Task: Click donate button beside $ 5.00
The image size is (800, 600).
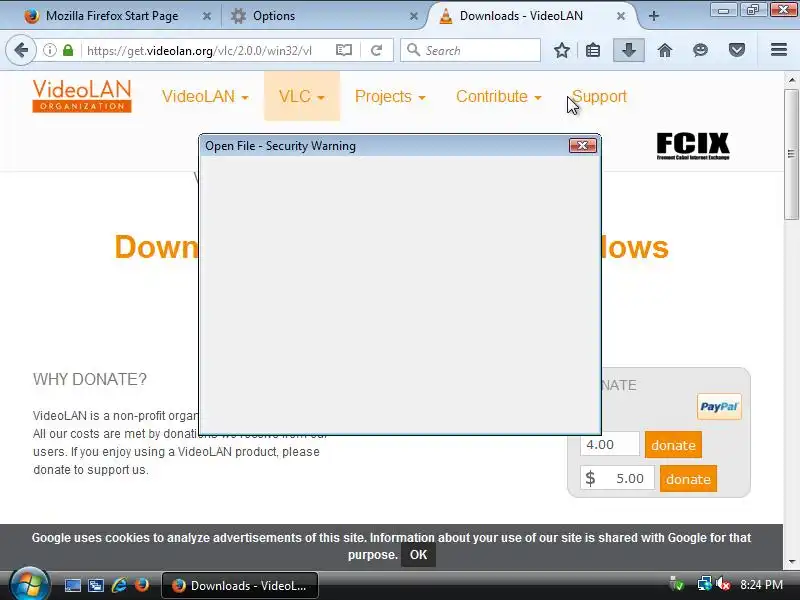Action: coord(688,479)
